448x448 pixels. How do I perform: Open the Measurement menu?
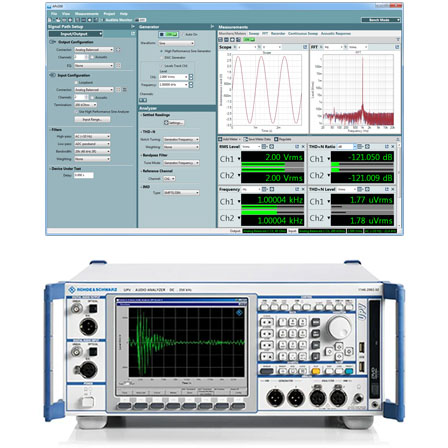(87, 14)
